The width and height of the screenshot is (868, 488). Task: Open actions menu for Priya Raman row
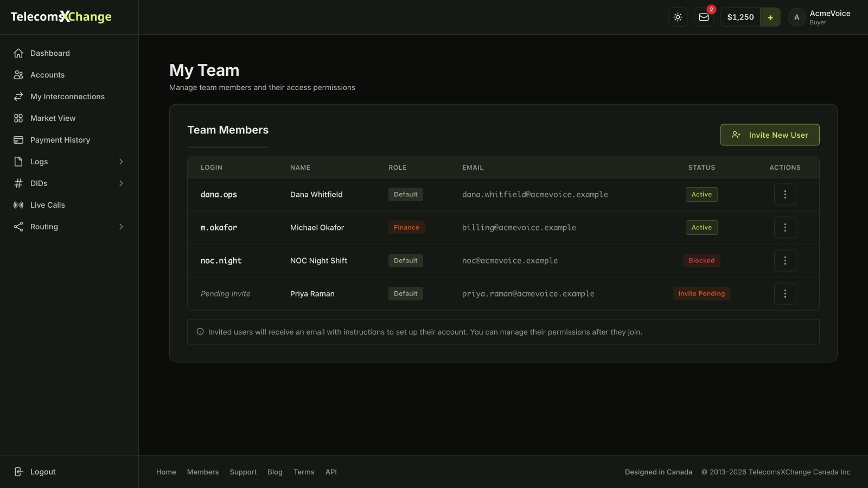pyautogui.click(x=785, y=294)
